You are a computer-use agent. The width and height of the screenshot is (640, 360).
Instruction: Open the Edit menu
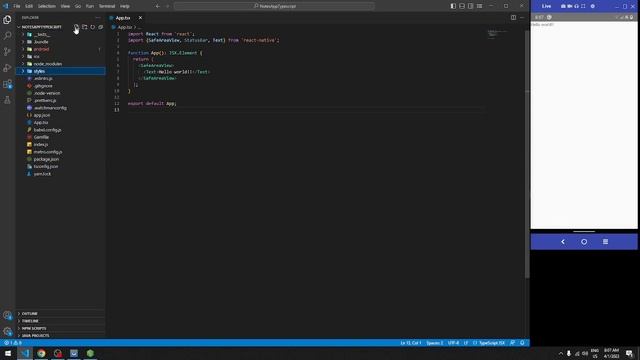click(29, 6)
